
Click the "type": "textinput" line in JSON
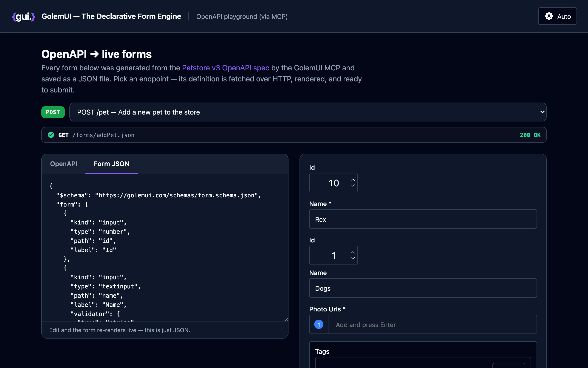coord(105,287)
